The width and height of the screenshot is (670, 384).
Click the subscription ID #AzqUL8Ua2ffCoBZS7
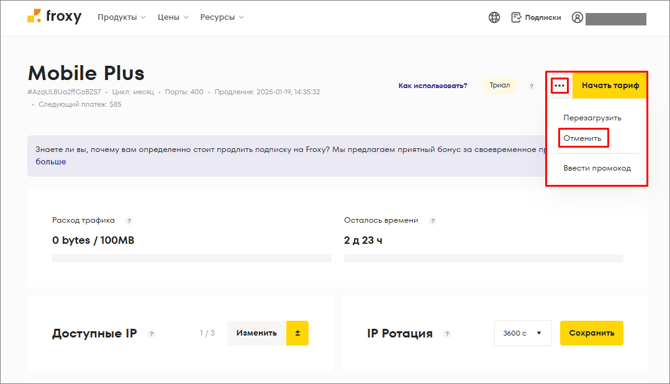(64, 92)
